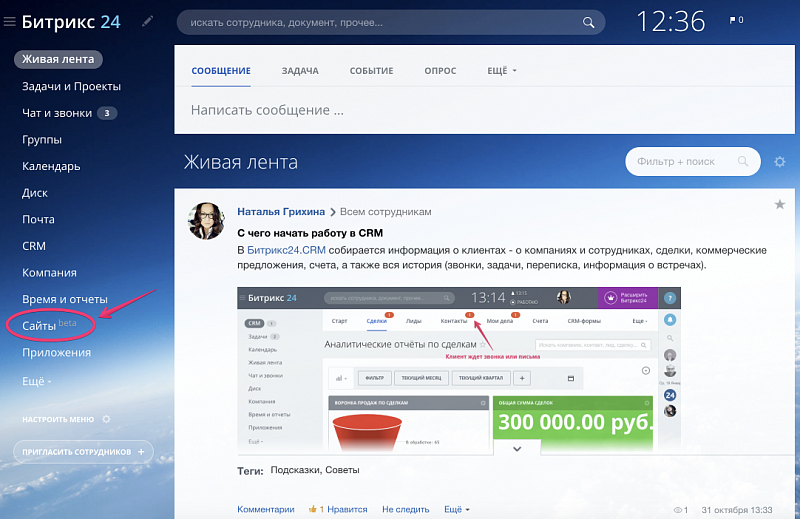Viewport: 800px width, 519px height.
Task: Click the plus icon in Пригласить сотрудников
Action: pos(141,452)
